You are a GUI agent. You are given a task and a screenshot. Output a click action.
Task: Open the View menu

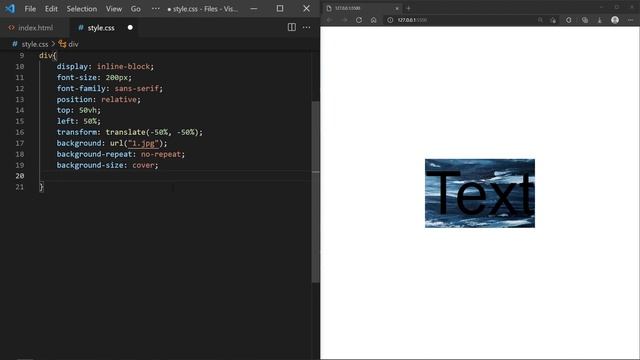[114, 9]
